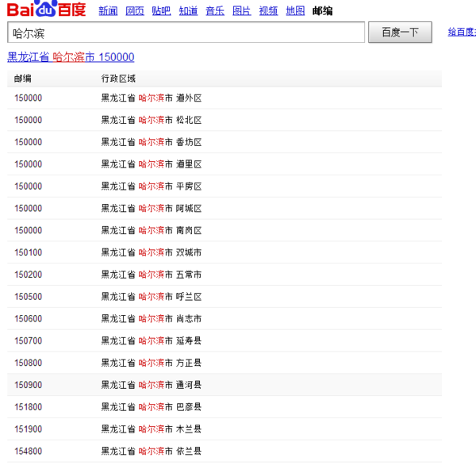Open the 音乐 music link

(x=215, y=11)
